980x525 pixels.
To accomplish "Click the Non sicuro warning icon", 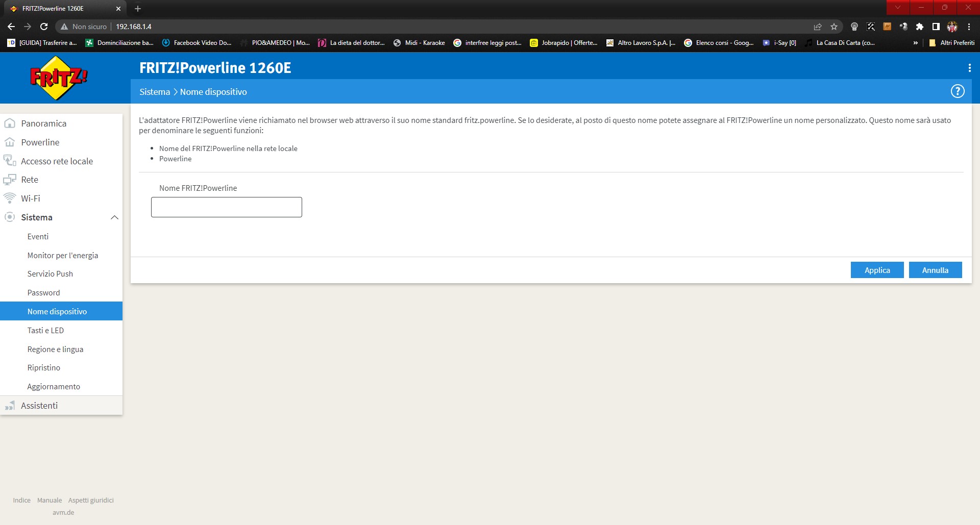I will point(64,27).
